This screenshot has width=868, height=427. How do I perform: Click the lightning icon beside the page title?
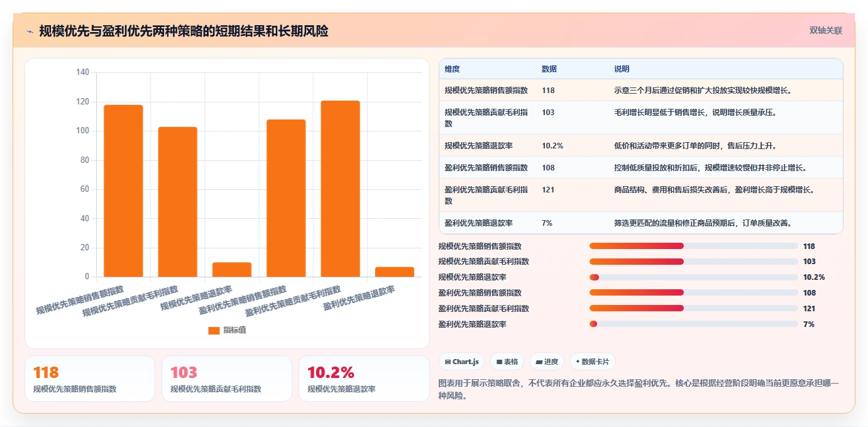30,31
